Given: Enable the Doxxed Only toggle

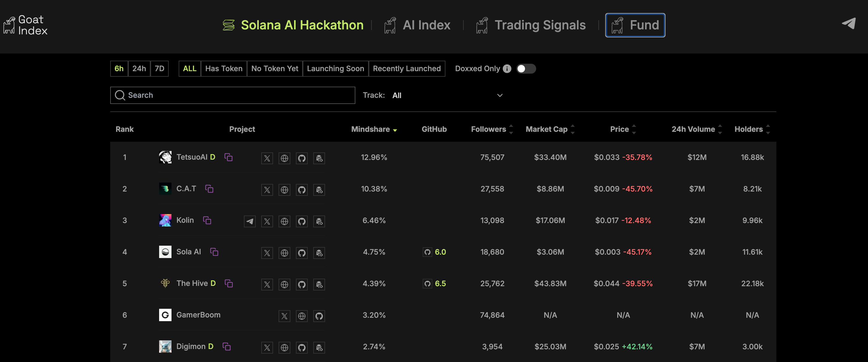Looking at the screenshot, I should pos(526,69).
